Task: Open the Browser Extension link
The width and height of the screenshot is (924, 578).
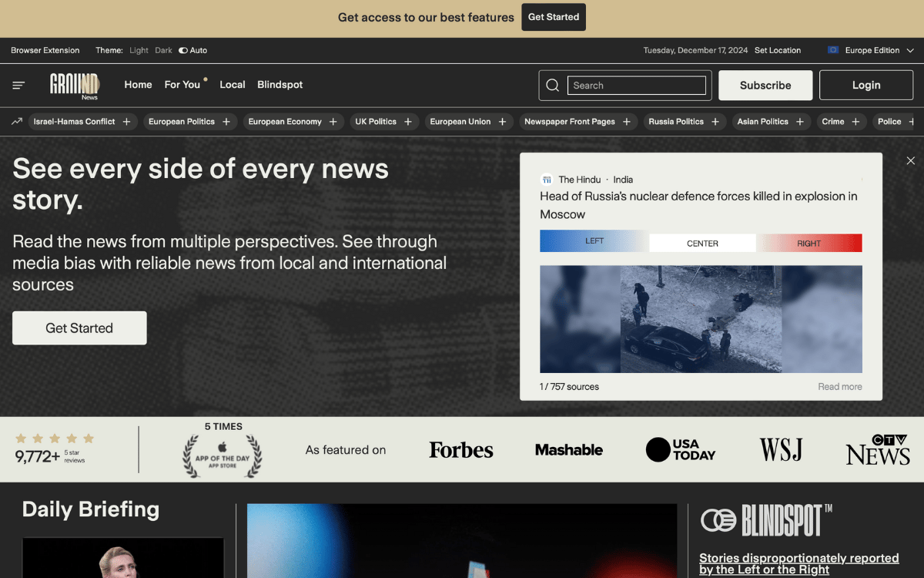Action: tap(45, 50)
